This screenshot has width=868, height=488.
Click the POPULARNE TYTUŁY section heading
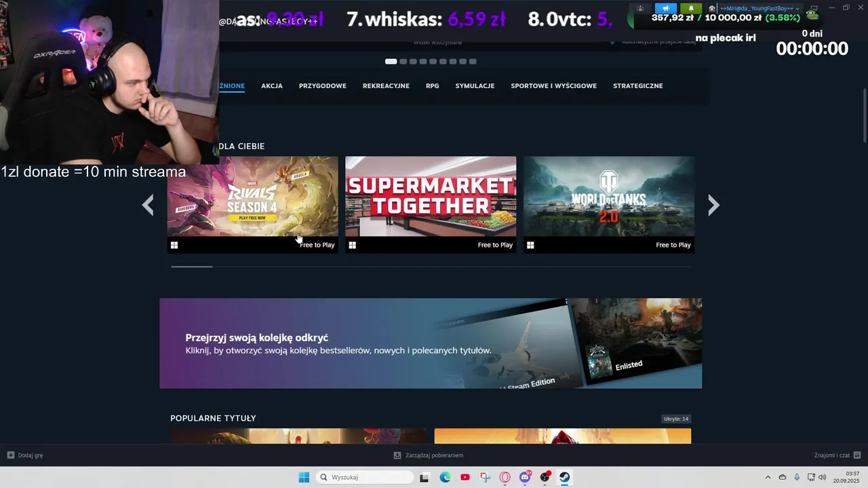[x=213, y=418]
